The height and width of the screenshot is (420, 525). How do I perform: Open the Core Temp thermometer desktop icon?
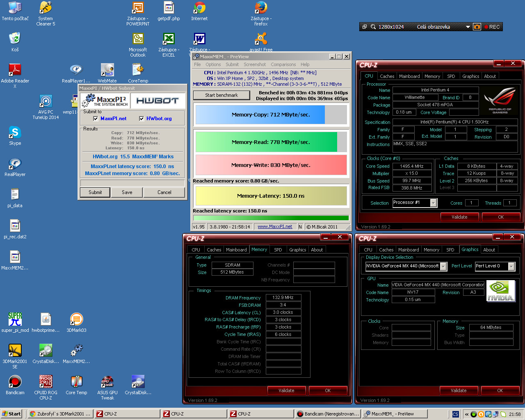[x=76, y=382]
